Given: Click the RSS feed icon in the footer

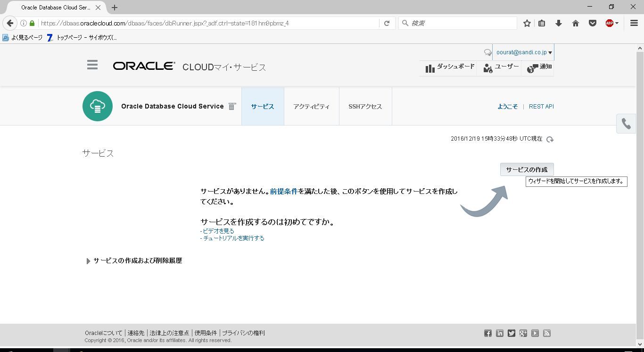Looking at the screenshot, I should [x=547, y=334].
